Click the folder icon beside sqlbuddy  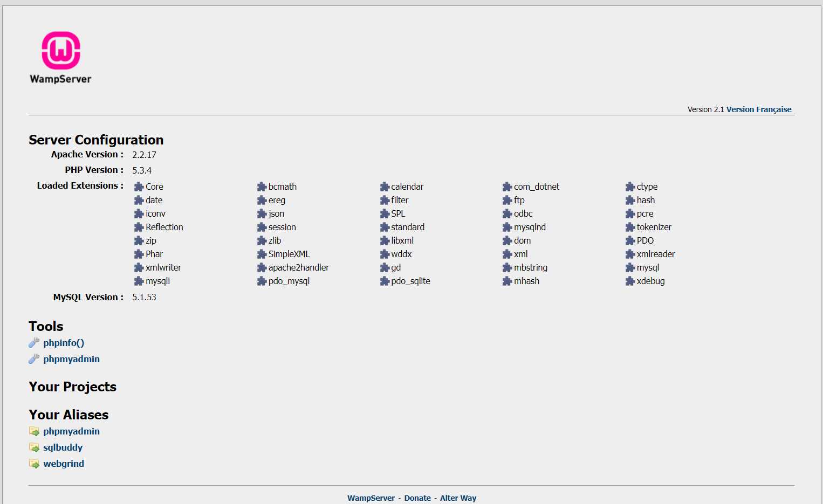pos(34,447)
